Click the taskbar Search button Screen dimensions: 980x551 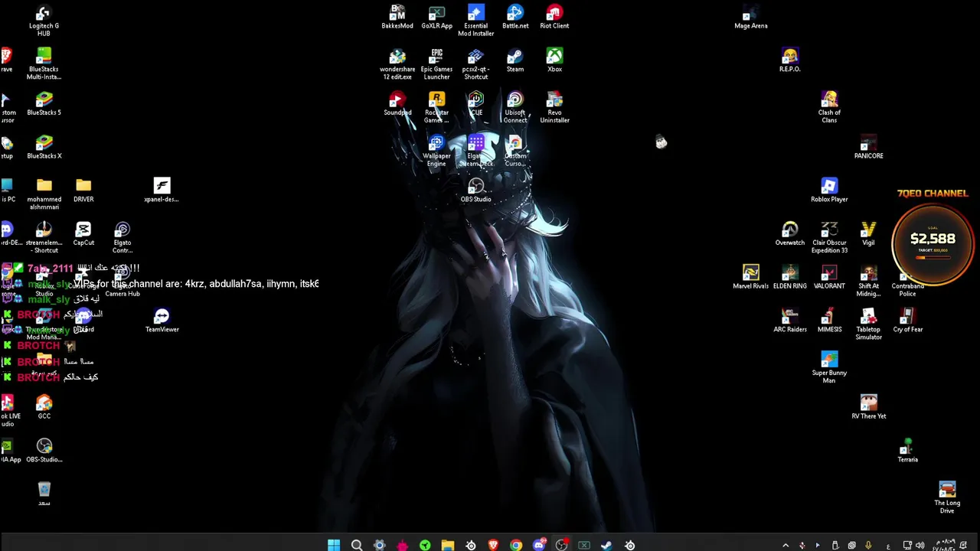(357, 545)
